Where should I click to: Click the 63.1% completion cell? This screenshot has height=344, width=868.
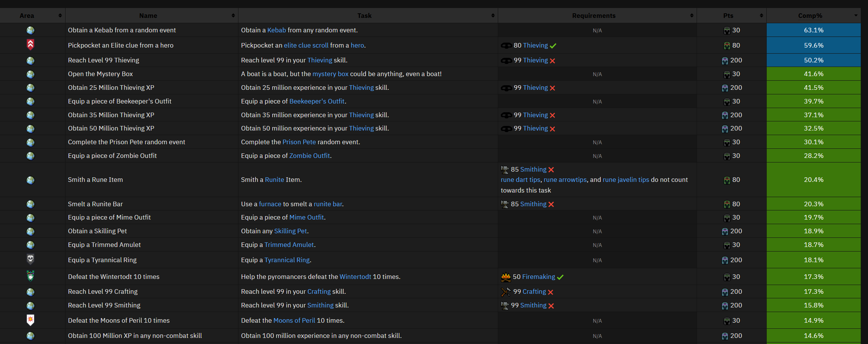point(814,30)
